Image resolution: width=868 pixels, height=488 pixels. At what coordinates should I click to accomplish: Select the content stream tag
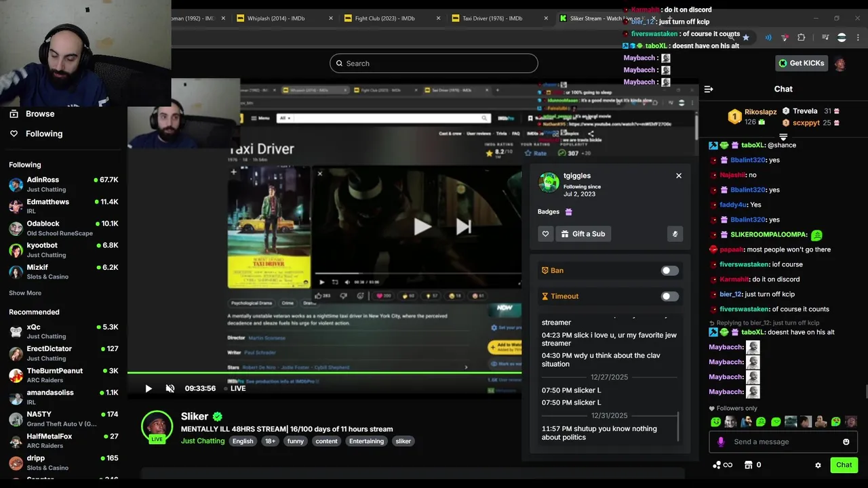click(x=326, y=441)
